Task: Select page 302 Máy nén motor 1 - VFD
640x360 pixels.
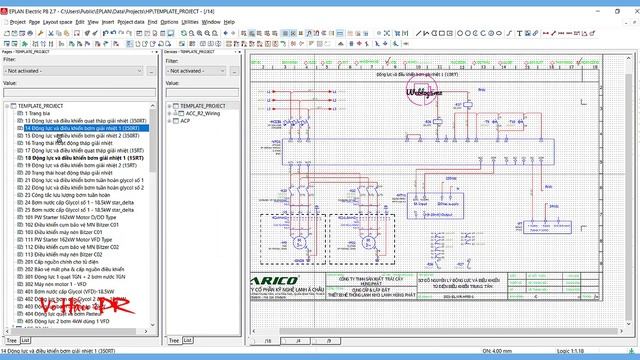Action: (x=56, y=284)
